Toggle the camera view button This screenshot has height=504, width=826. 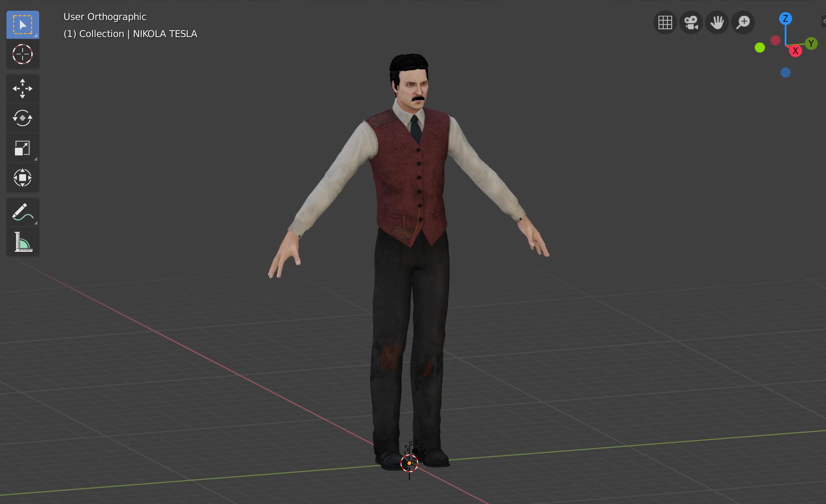click(x=691, y=22)
